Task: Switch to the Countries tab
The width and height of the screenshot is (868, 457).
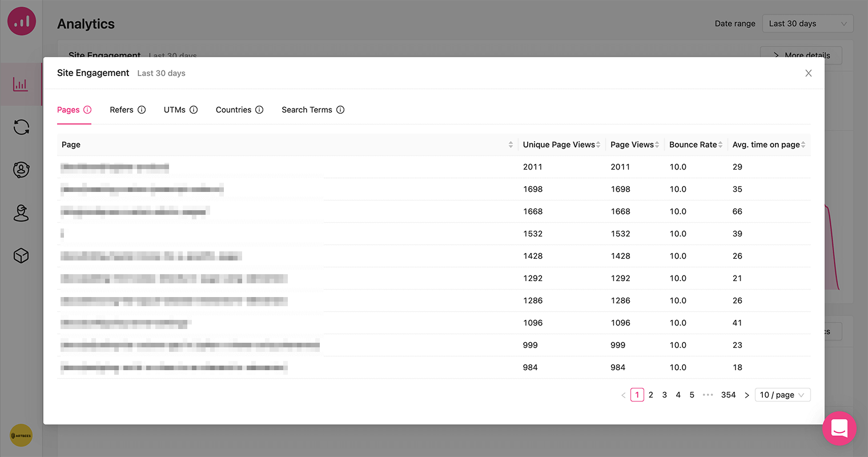Action: point(234,110)
